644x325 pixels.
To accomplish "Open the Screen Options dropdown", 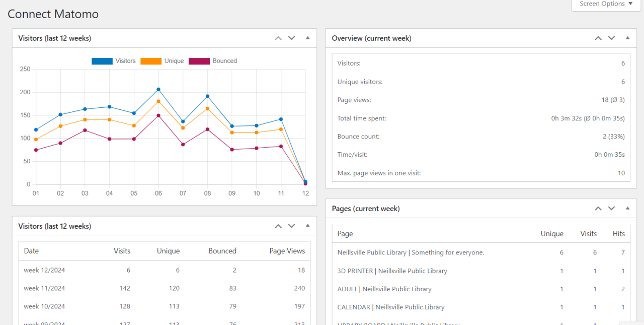I will (605, 4).
